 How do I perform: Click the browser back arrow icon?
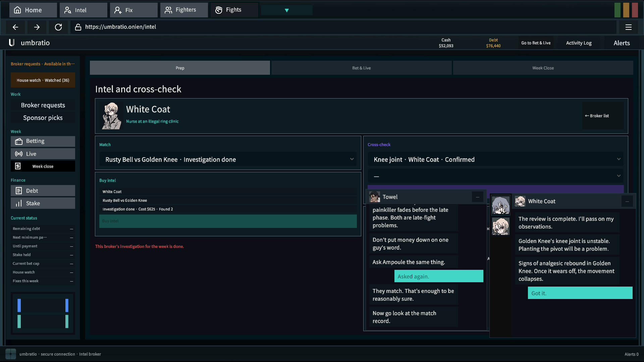[15, 27]
